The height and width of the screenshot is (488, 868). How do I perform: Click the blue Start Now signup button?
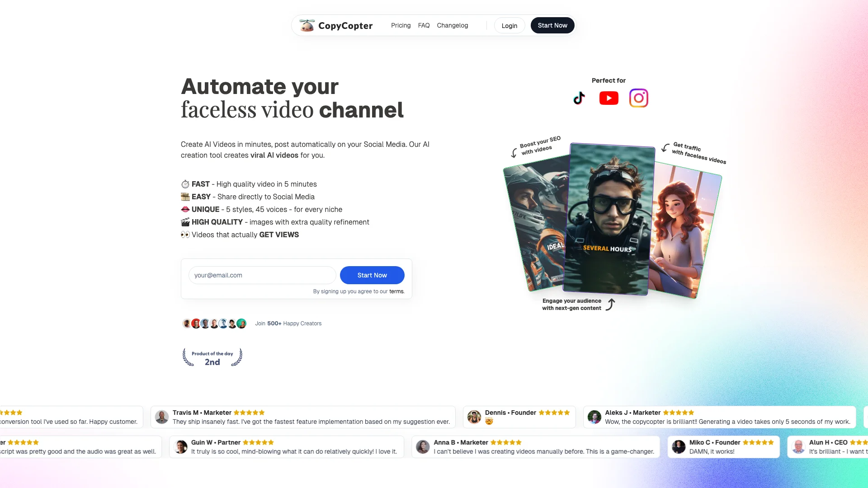click(x=372, y=275)
